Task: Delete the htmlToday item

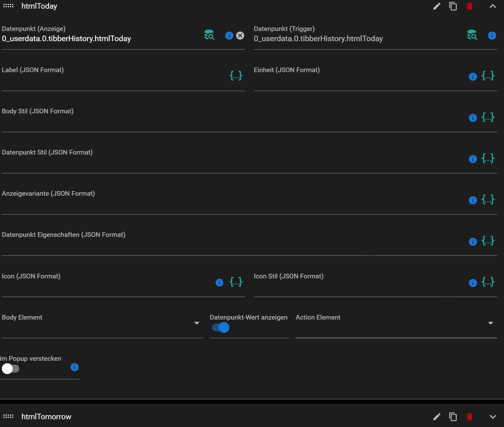Action: pyautogui.click(x=470, y=6)
